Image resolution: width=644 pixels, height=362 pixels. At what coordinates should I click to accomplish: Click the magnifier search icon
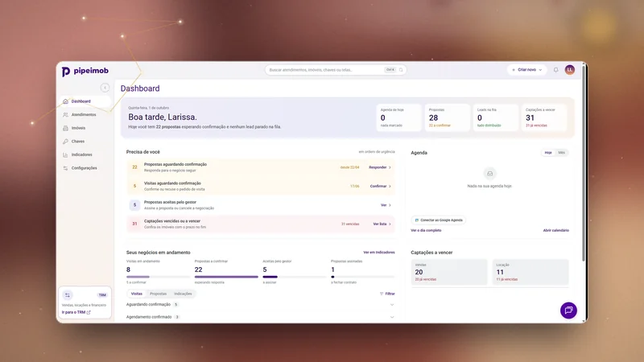click(401, 70)
